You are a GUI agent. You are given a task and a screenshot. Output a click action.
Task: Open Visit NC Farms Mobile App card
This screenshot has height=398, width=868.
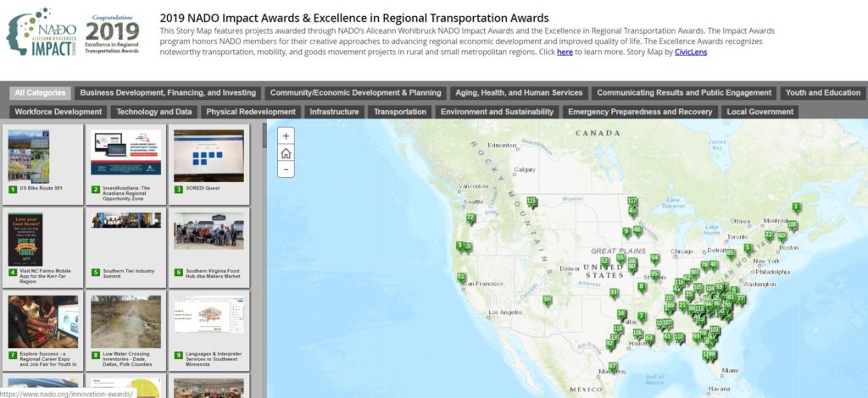click(x=42, y=247)
